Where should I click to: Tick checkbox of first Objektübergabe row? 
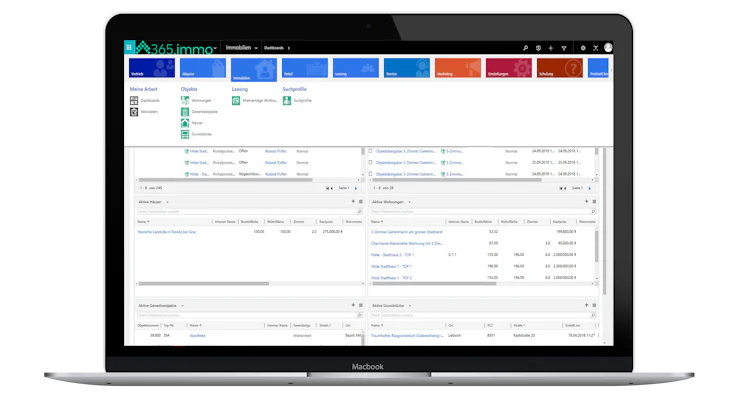point(370,151)
